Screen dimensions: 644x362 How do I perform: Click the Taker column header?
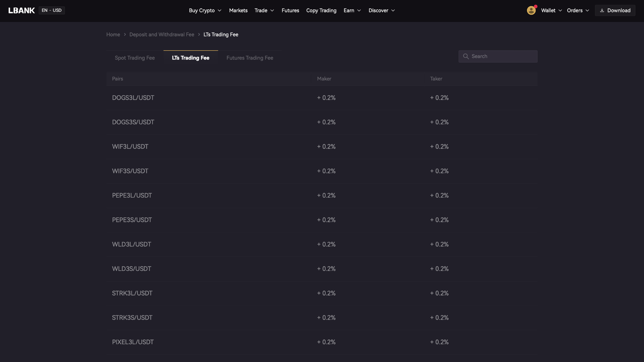(x=436, y=79)
